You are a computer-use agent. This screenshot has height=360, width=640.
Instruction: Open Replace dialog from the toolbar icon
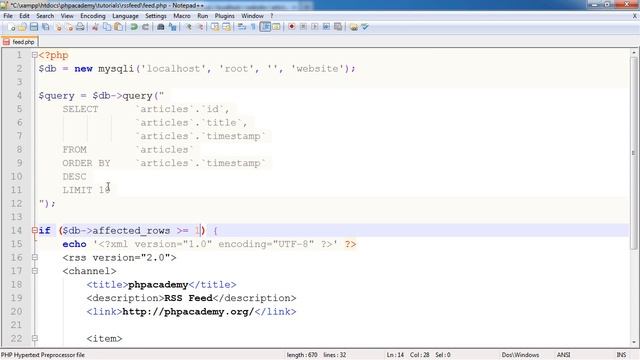point(173,27)
